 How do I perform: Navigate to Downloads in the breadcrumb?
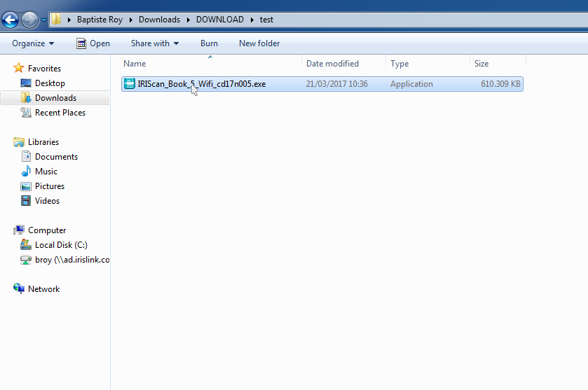coord(159,20)
